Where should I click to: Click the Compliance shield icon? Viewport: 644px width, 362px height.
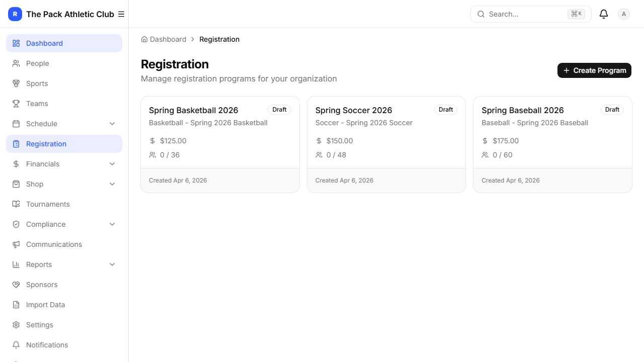click(x=16, y=224)
